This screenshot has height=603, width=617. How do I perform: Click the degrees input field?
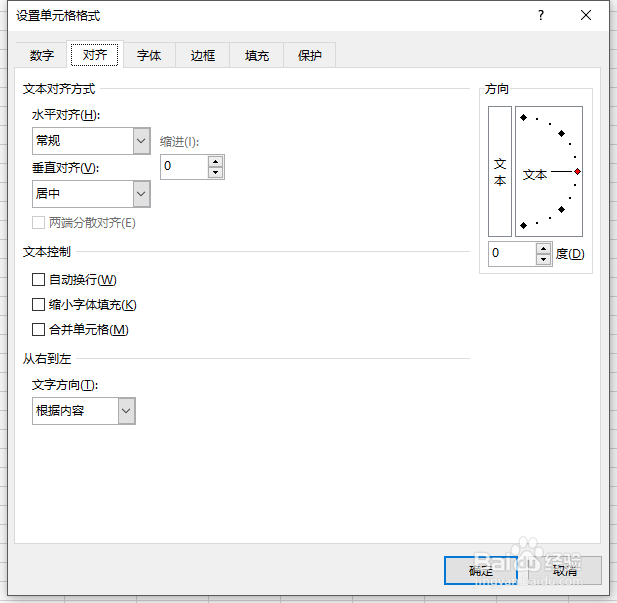coord(511,254)
